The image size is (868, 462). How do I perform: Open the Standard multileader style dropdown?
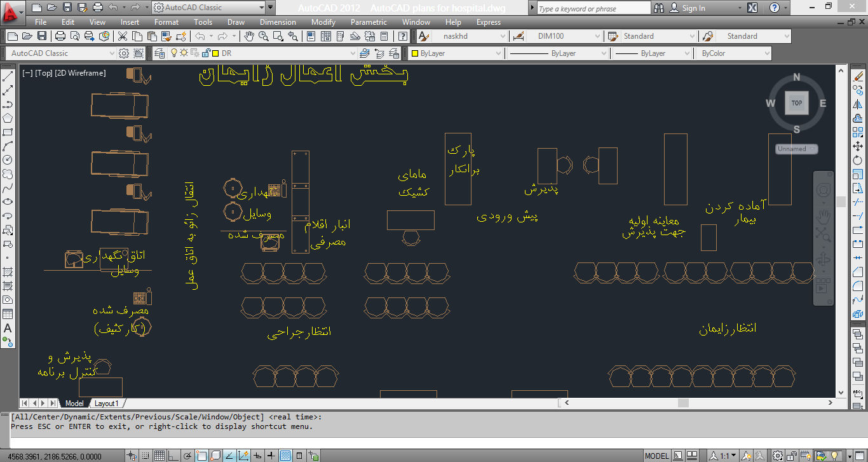pyautogui.click(x=754, y=36)
